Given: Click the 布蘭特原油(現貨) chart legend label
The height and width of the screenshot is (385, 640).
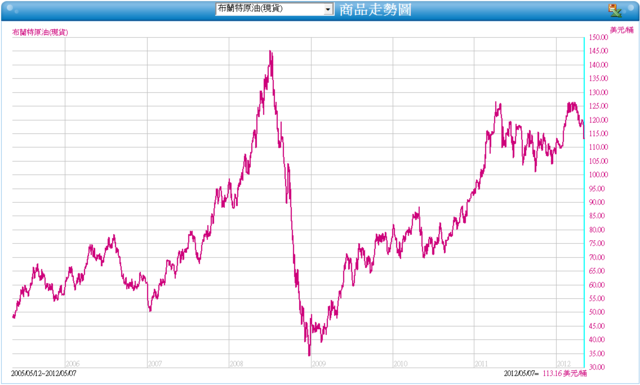Looking at the screenshot, I should tap(40, 32).
